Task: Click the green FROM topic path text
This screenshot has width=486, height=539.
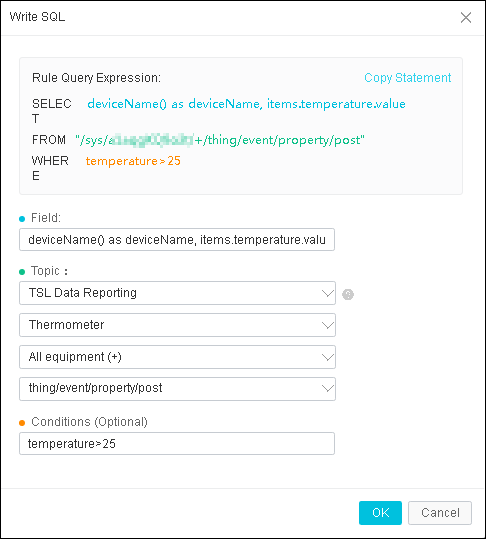Action: click(x=220, y=140)
